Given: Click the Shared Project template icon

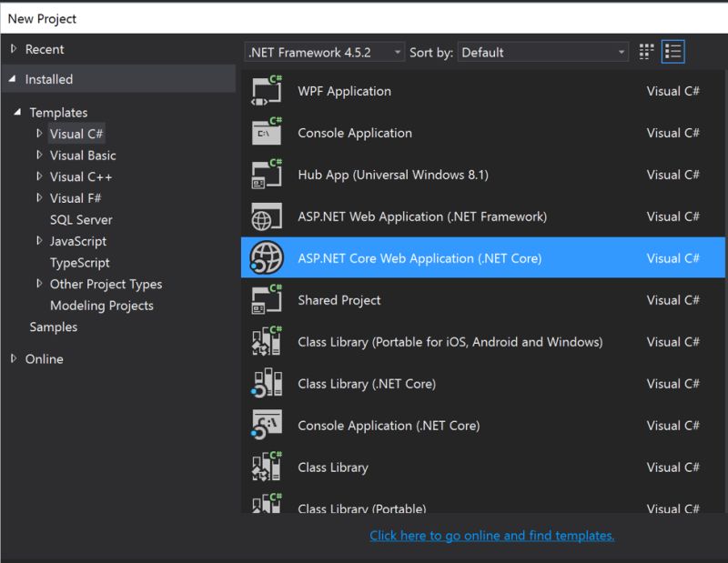Looking at the screenshot, I should 265,300.
